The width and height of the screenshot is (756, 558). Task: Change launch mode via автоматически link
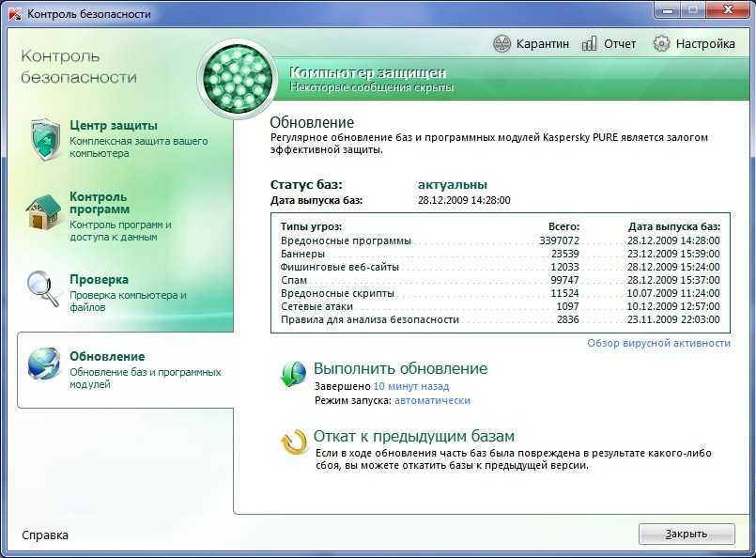click(432, 400)
